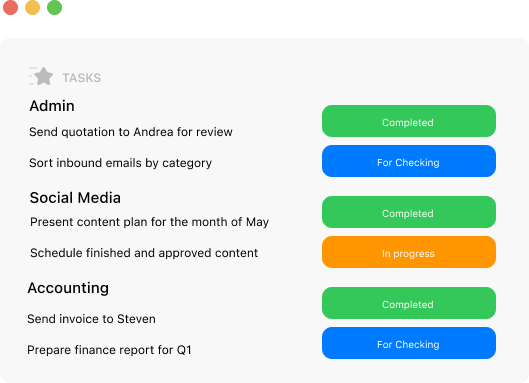
Task: Click the green full-screen window button
Action: coord(54,7)
